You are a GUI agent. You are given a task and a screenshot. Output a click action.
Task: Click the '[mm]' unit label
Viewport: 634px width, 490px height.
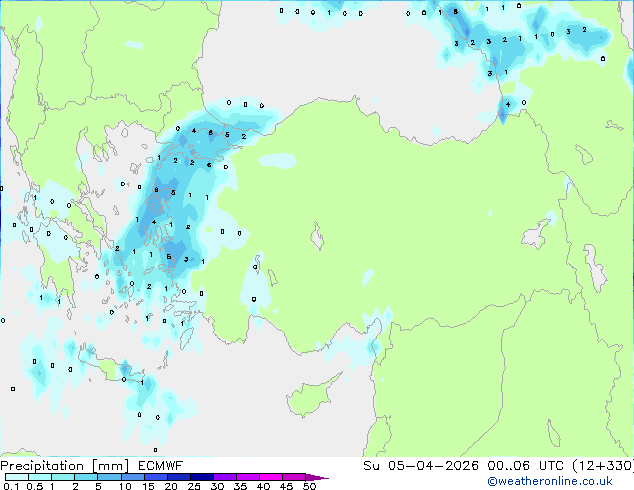tap(110, 466)
